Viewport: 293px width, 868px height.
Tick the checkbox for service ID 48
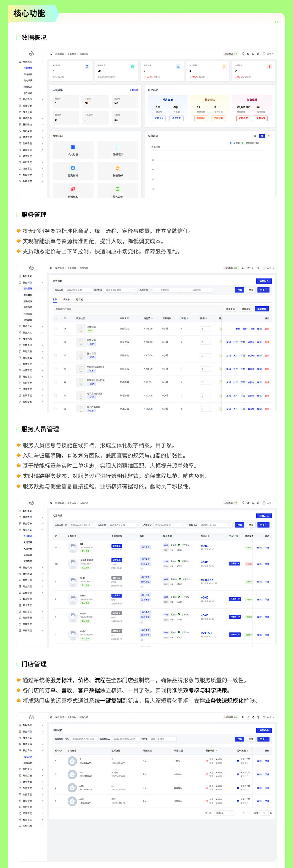pyautogui.click(x=56, y=369)
